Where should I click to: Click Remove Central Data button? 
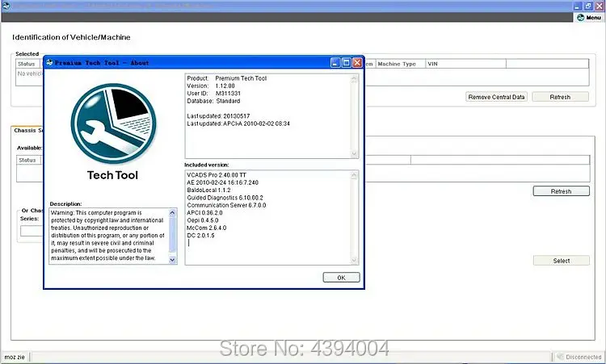point(496,97)
